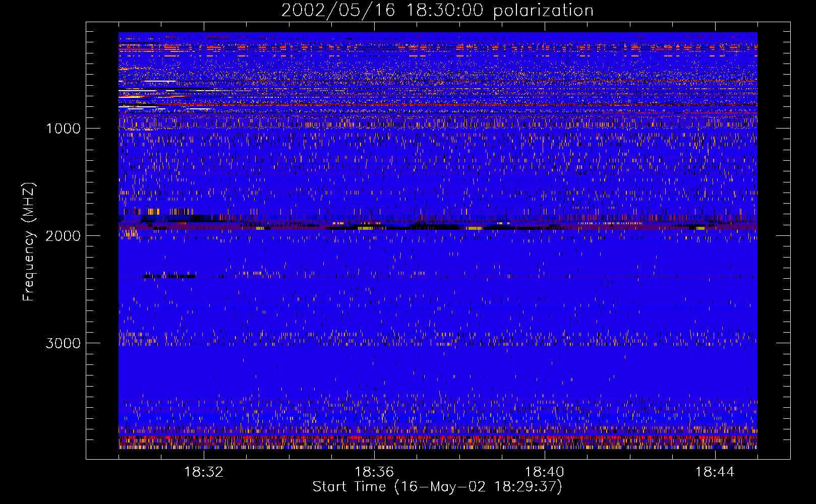816x504 pixels.
Task: Click the 18:32 time tick label
Action: point(204,472)
